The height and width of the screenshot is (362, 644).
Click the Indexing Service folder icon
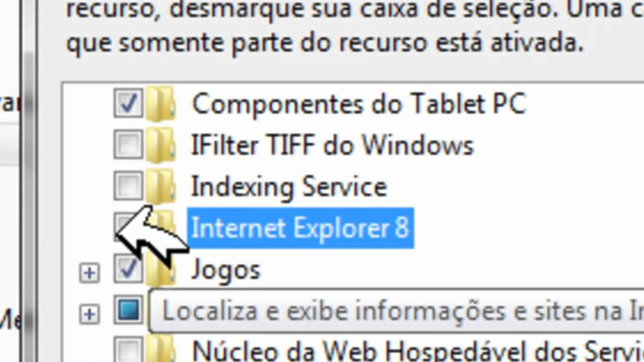pyautogui.click(x=160, y=187)
